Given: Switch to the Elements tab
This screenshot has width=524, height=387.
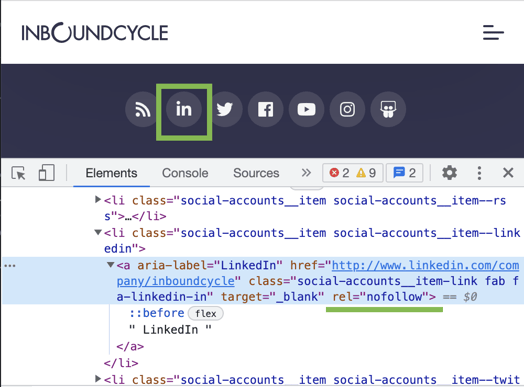Looking at the screenshot, I should [x=111, y=173].
